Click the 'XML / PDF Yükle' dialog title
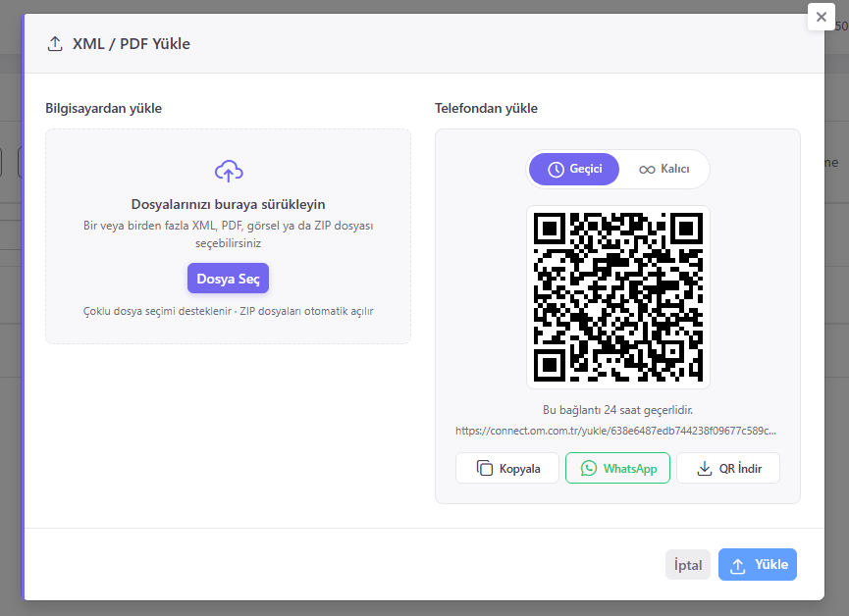 132,44
